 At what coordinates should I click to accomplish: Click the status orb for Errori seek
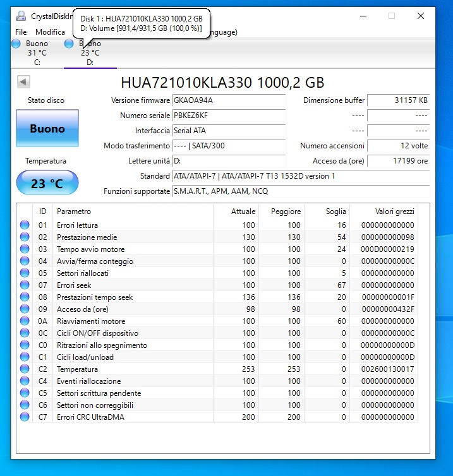pyautogui.click(x=25, y=285)
